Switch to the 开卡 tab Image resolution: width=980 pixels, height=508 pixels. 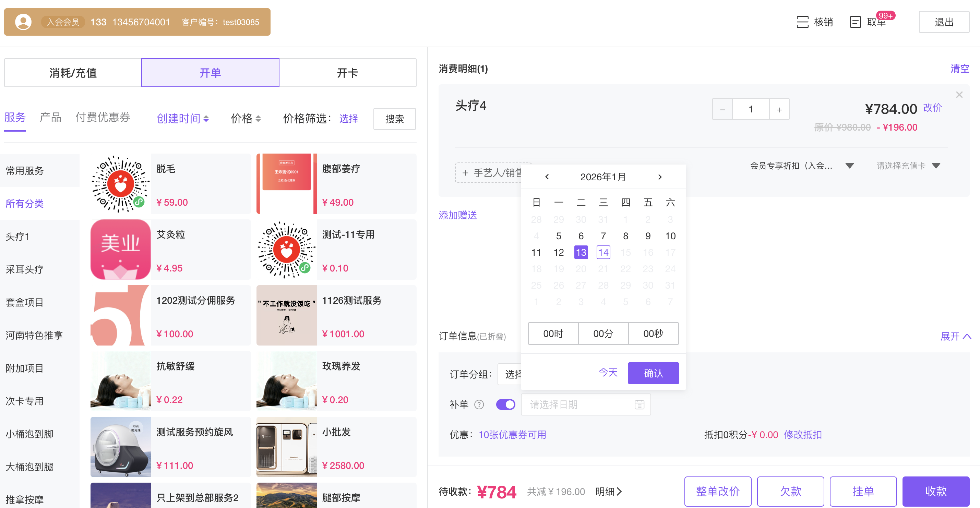coord(347,73)
